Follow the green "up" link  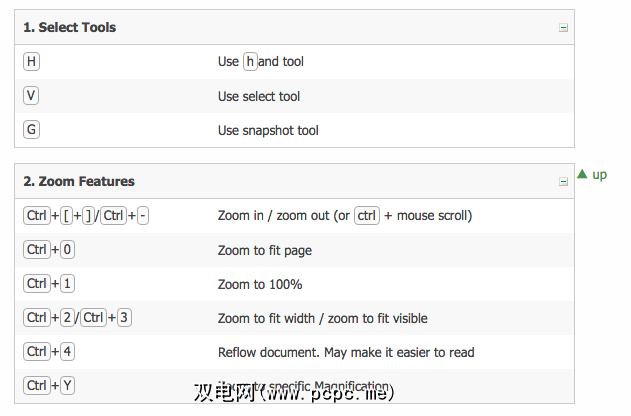coord(599,175)
